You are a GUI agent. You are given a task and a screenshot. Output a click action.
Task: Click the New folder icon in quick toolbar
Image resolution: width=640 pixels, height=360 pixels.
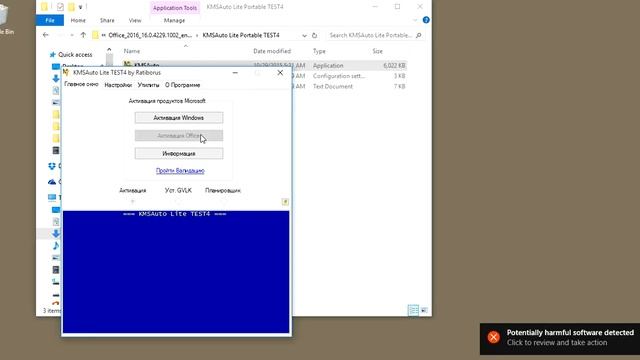(71, 7)
